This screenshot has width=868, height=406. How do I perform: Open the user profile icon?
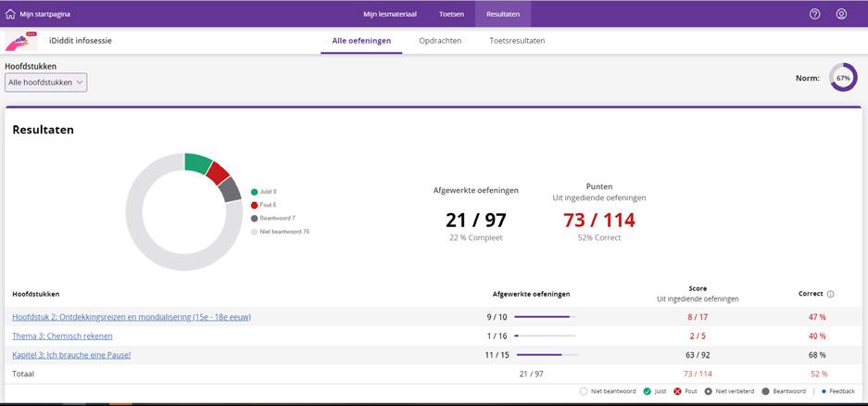point(841,15)
